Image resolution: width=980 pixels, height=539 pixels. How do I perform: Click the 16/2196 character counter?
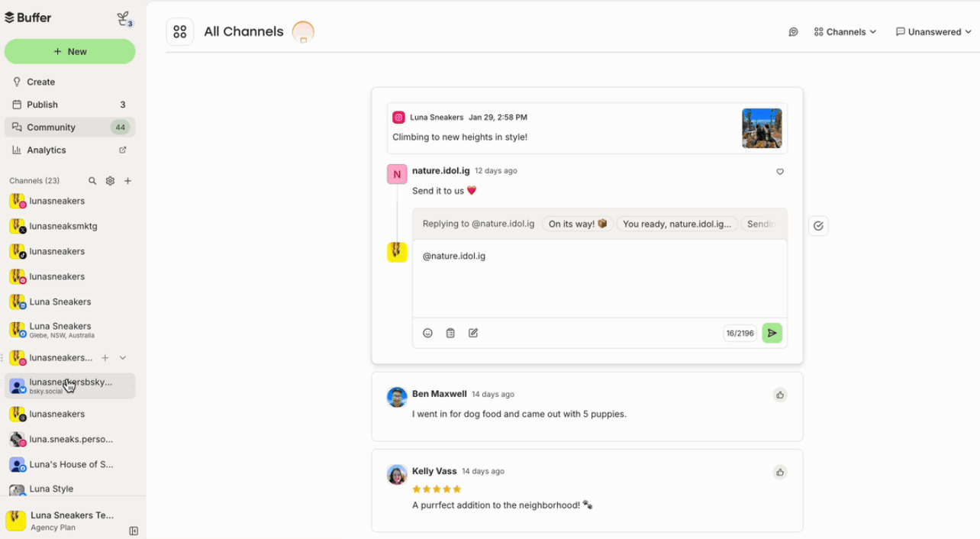coord(740,334)
